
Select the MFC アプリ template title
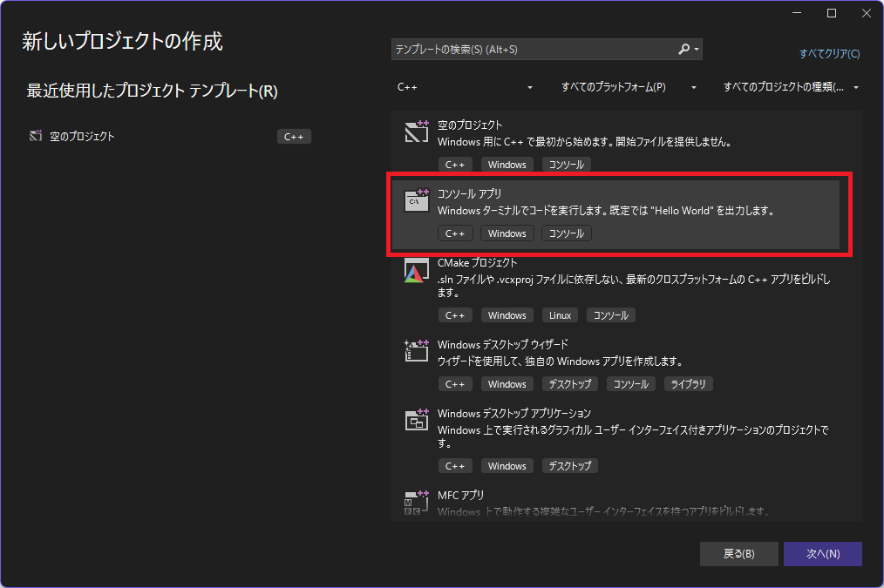460,495
